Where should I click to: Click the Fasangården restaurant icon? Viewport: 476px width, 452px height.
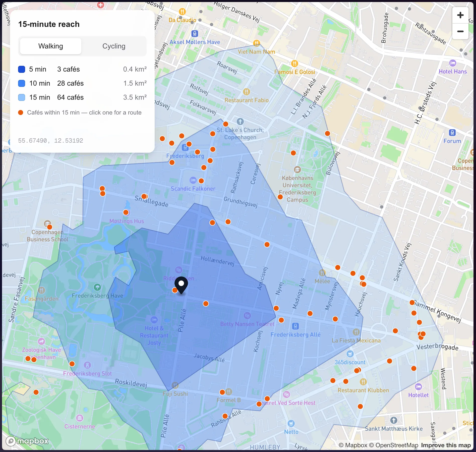(41, 290)
